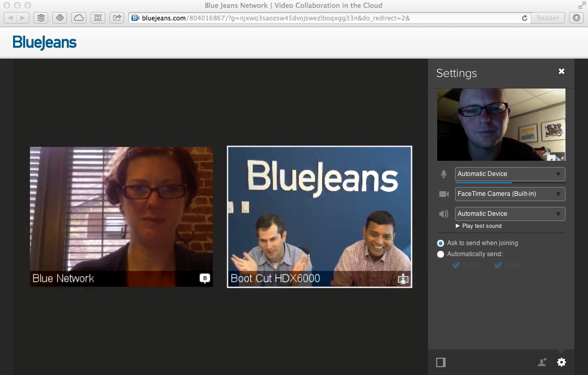Play test sound

pyautogui.click(x=479, y=226)
